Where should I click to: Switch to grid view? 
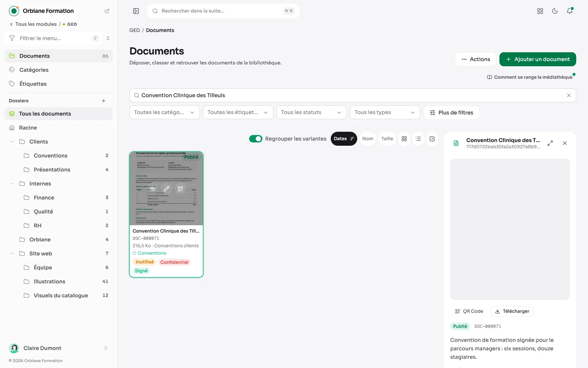click(404, 139)
